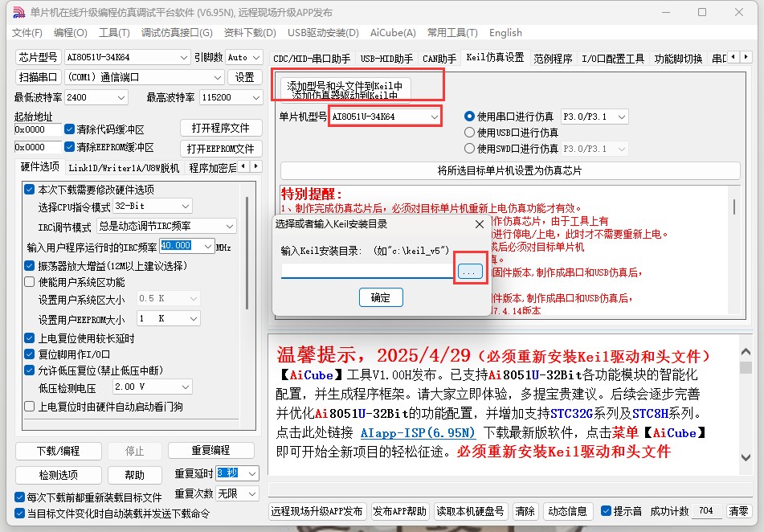This screenshot has height=532, width=764.
Task: Open AIapp-ISP(6.95N) download link
Action: coord(418,433)
